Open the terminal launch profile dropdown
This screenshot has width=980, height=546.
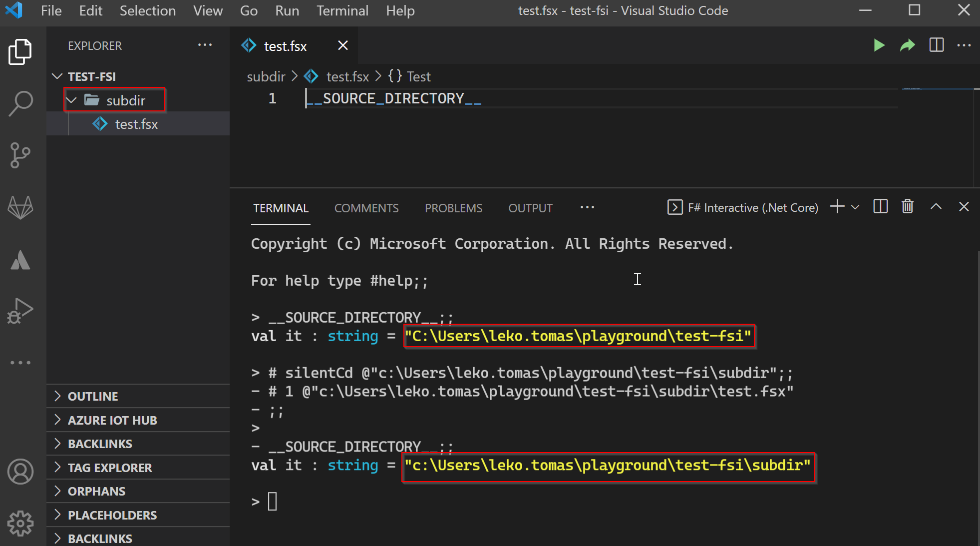pyautogui.click(x=855, y=206)
